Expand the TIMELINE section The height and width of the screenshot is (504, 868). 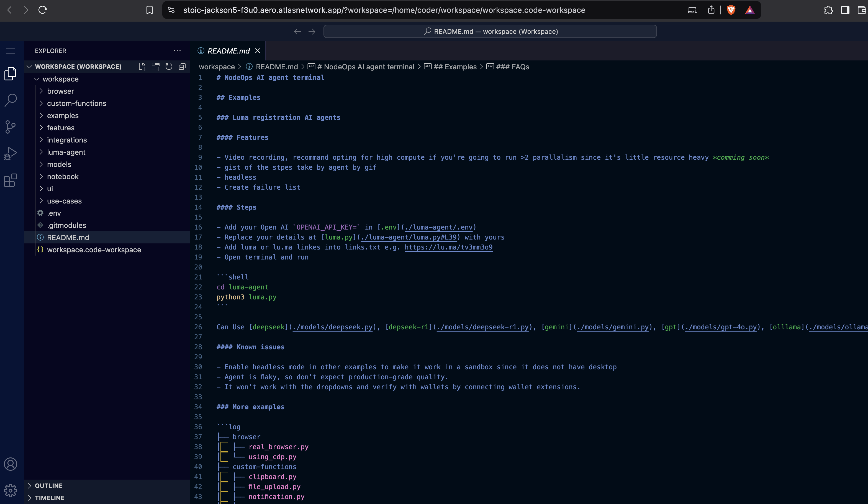coord(50,498)
